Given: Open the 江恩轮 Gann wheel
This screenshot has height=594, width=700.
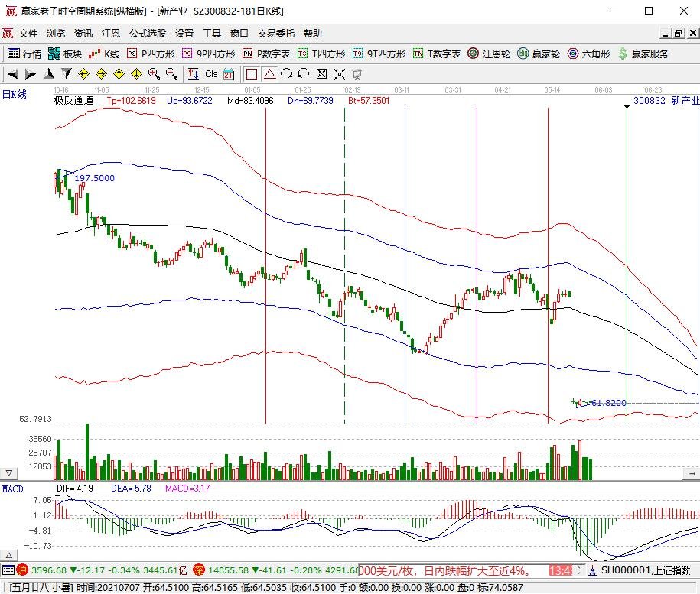Looking at the screenshot, I should tap(489, 54).
